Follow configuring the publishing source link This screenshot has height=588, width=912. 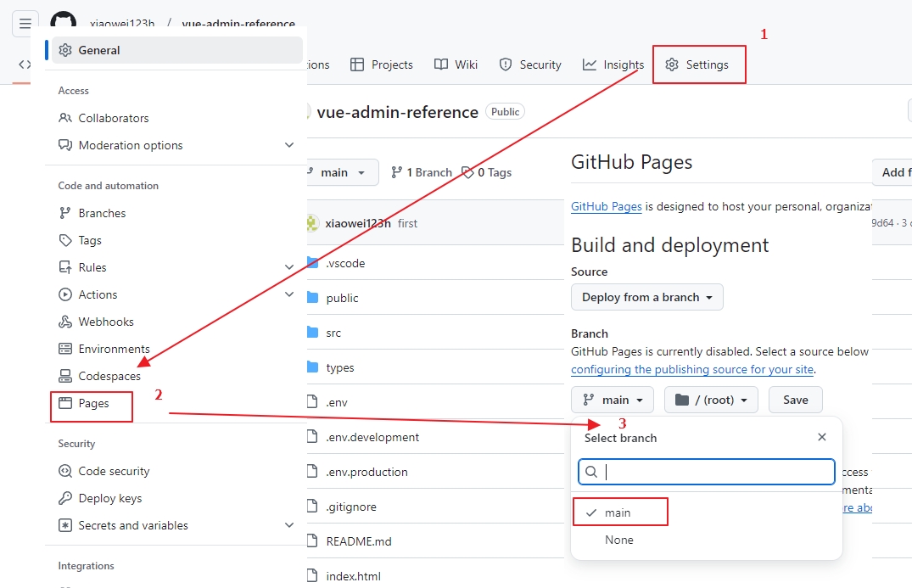(692, 369)
